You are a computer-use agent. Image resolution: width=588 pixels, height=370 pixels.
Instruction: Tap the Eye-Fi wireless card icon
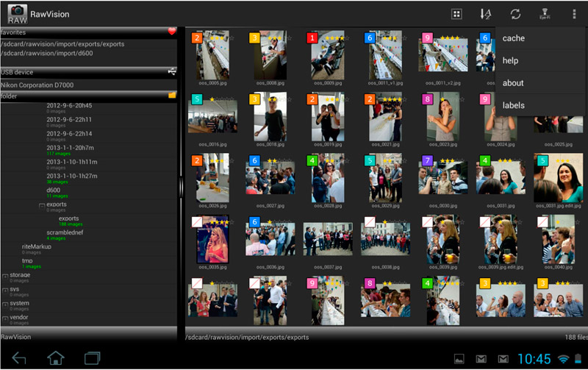(x=545, y=14)
